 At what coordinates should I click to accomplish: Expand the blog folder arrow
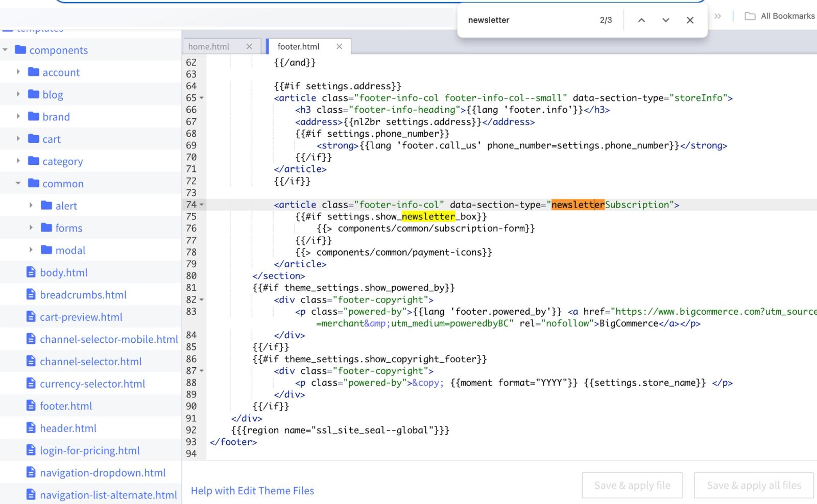(x=18, y=94)
